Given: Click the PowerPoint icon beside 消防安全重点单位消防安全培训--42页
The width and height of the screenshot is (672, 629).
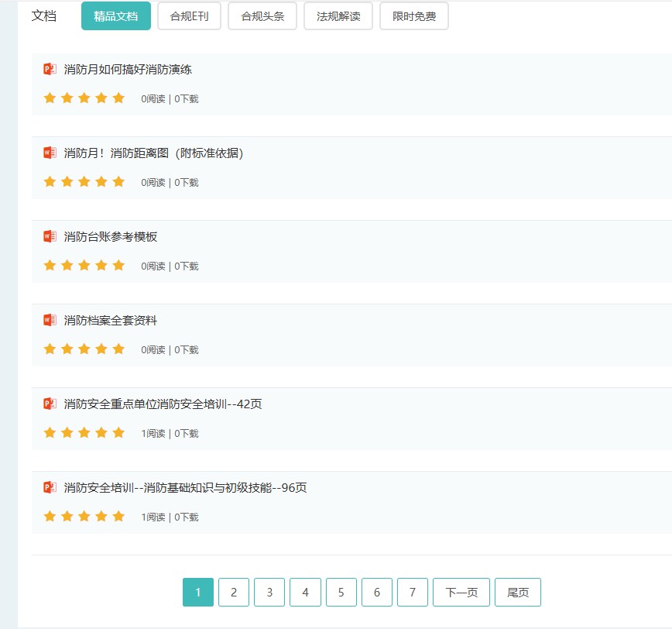Looking at the screenshot, I should coord(50,404).
